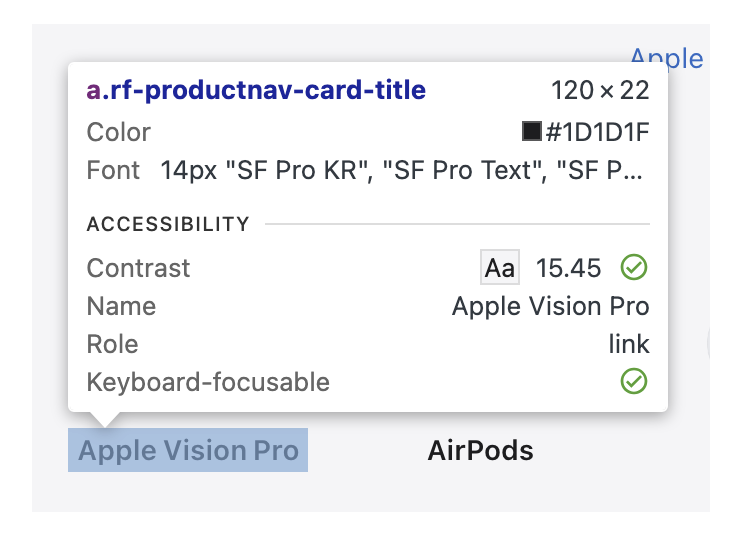738x542 pixels.
Task: Select the a.rf-productnav-card-title selector text
Action: coord(256,91)
